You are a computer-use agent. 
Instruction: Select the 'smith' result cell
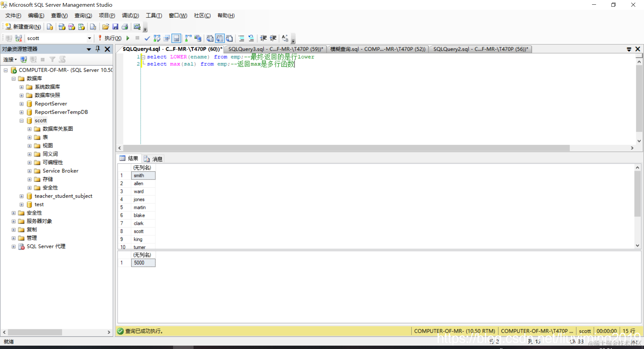[143, 176]
